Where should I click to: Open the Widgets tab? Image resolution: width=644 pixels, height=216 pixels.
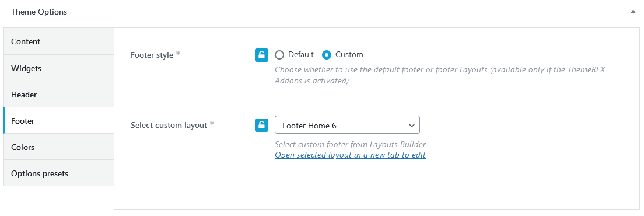pyautogui.click(x=58, y=68)
